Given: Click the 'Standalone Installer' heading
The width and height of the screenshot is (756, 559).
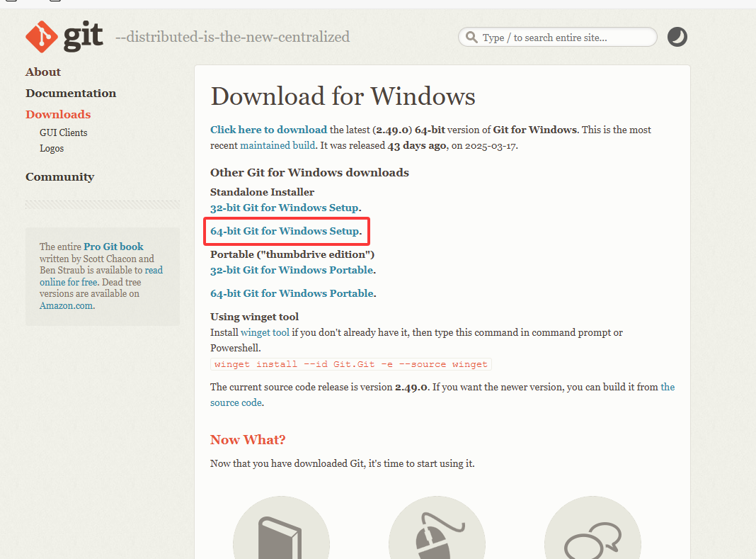Looking at the screenshot, I should coord(263,192).
